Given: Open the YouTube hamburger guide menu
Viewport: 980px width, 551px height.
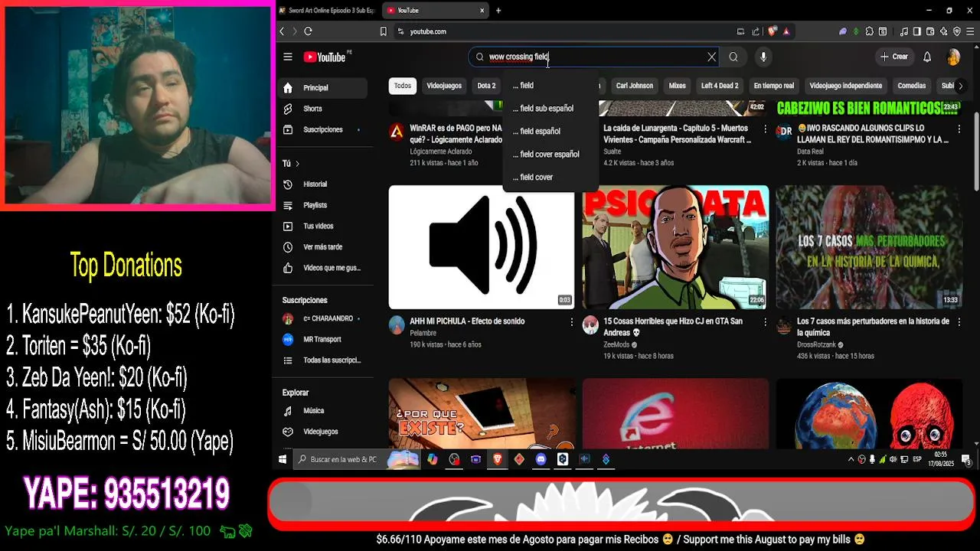Looking at the screenshot, I should pos(288,57).
